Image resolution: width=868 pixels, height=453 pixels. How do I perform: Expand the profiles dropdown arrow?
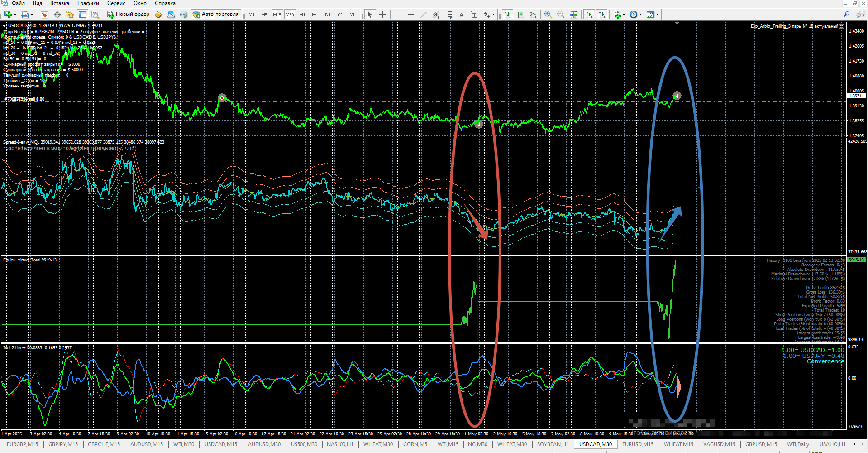[32, 14]
